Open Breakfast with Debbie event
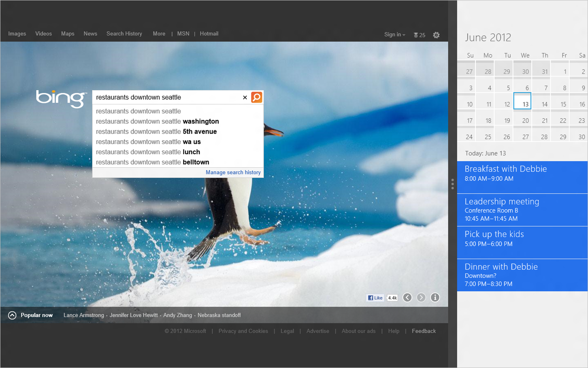Image resolution: width=588 pixels, height=368 pixels. coord(522,177)
